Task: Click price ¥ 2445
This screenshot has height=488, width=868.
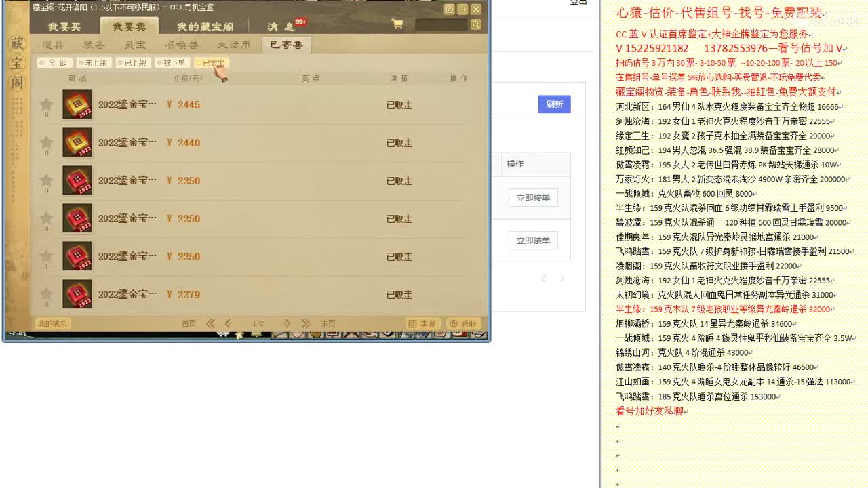Action: tap(183, 104)
